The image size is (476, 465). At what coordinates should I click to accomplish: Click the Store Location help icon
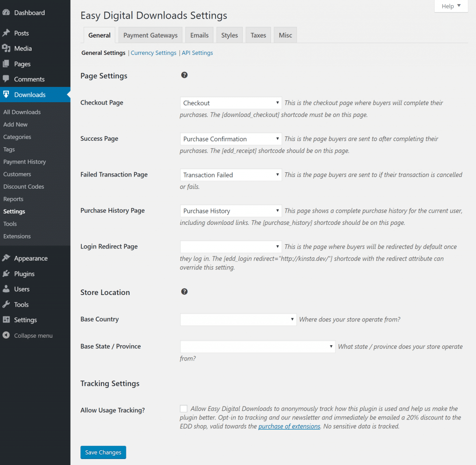[x=184, y=291]
